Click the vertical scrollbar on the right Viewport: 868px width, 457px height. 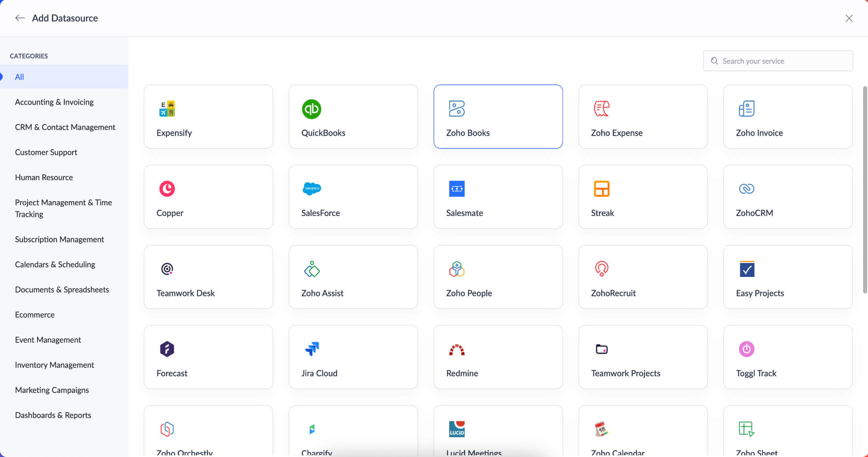[x=865, y=190]
